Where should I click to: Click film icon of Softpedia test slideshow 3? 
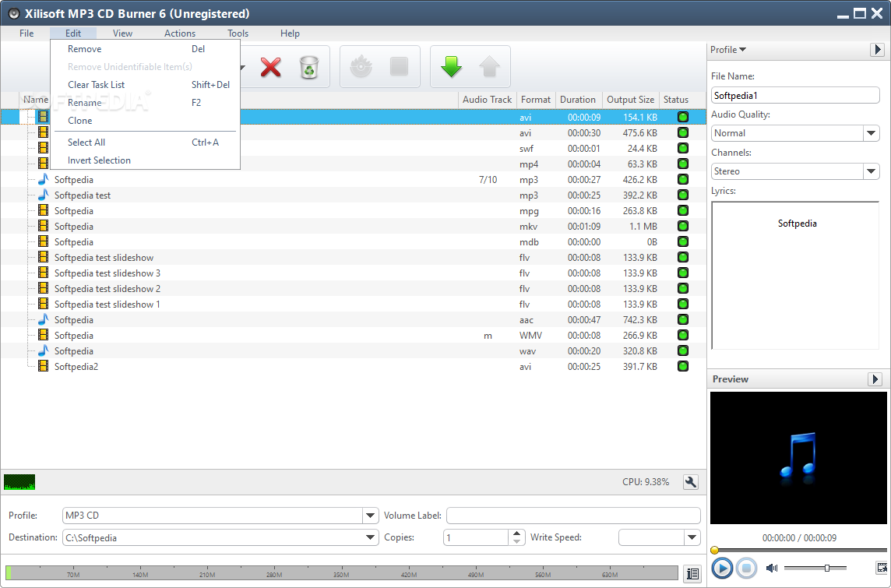[x=43, y=273]
